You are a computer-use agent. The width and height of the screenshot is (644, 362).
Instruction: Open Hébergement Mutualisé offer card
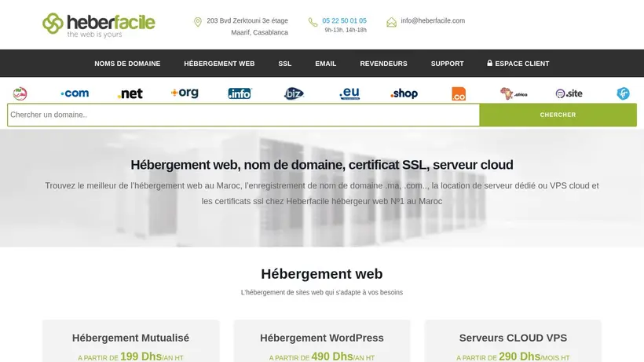[130, 341]
